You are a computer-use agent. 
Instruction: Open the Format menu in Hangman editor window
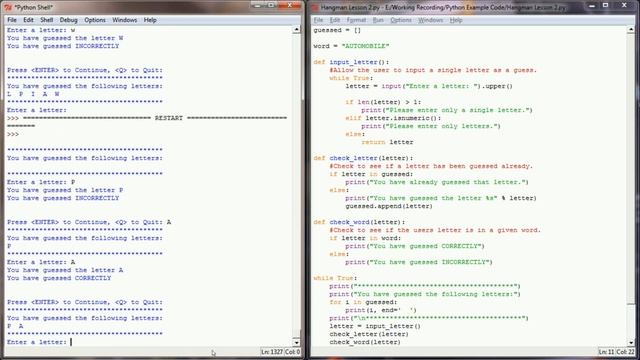[356, 20]
